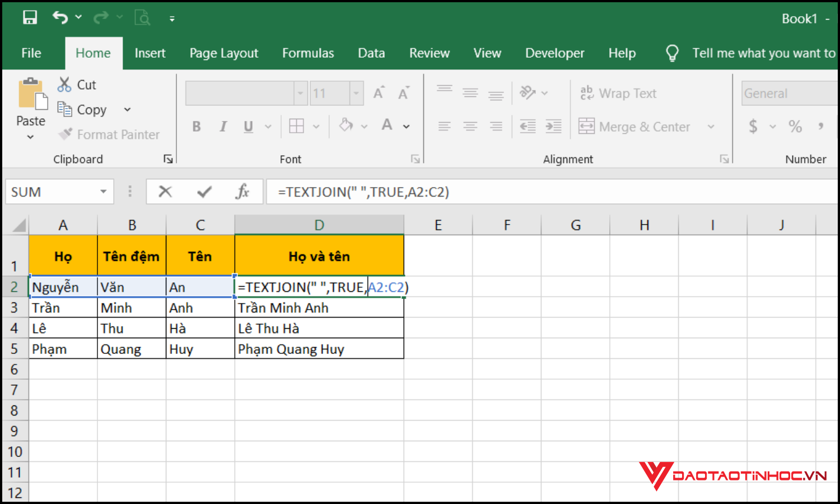Screen dimensions: 840x504
Task: Select cell D3 with Trần Minh Anh
Action: click(319, 308)
